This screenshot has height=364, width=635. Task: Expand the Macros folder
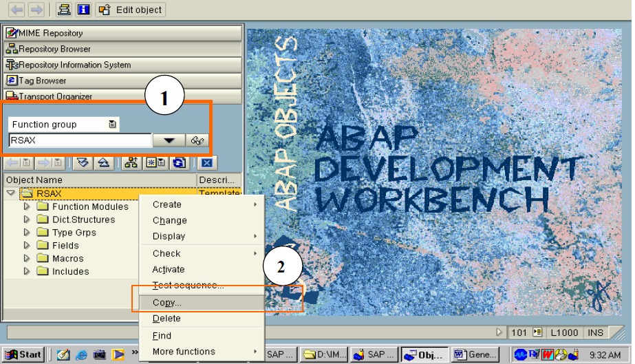coord(27,258)
